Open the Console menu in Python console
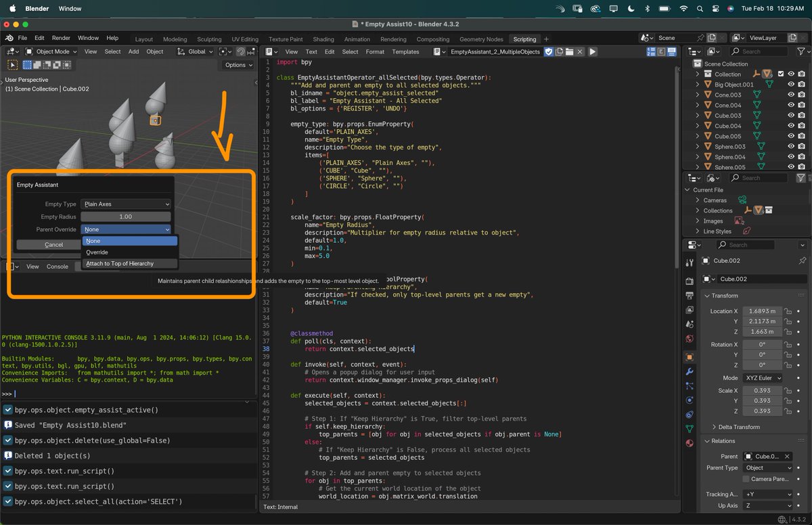The width and height of the screenshot is (812, 525). click(57, 267)
